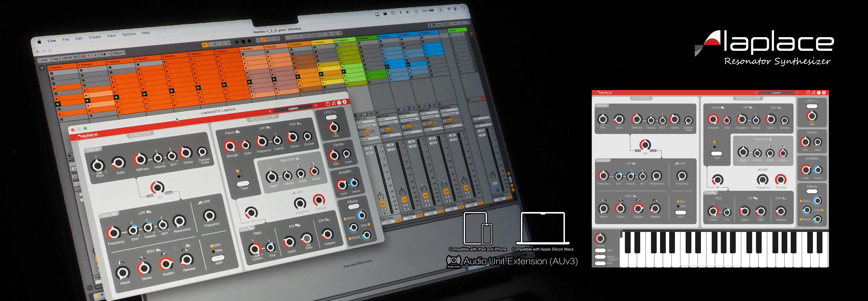This screenshot has height=301, width=868.
Task: Open the Options menu
Action: [x=129, y=34]
